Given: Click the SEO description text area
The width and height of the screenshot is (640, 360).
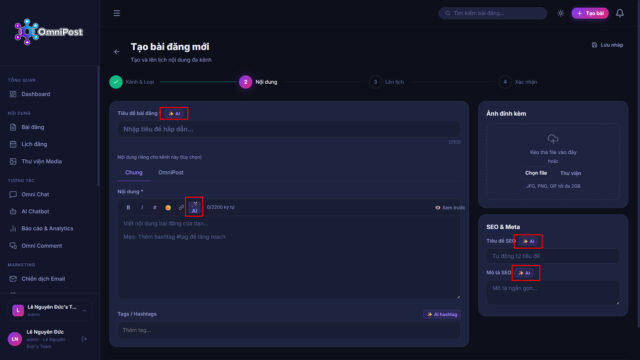Looking at the screenshot, I should point(553,293).
